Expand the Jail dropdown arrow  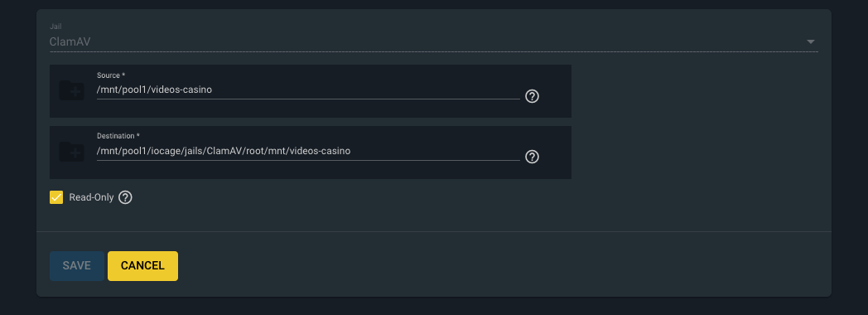(810, 41)
